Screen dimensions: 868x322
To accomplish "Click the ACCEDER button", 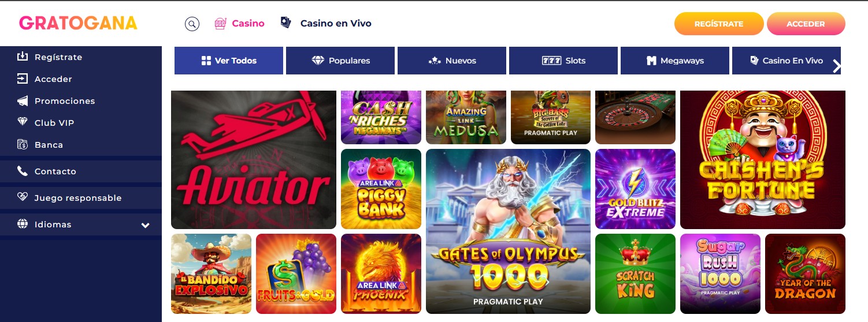I will [806, 24].
